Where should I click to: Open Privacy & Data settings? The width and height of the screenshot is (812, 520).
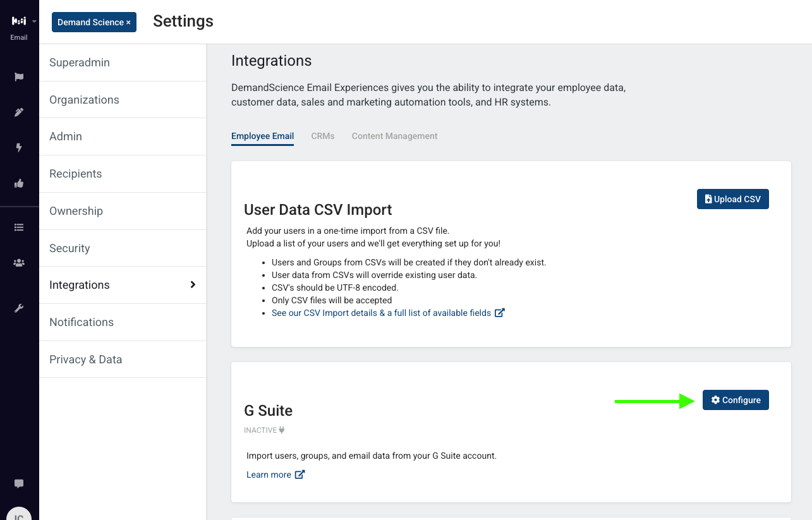point(123,360)
